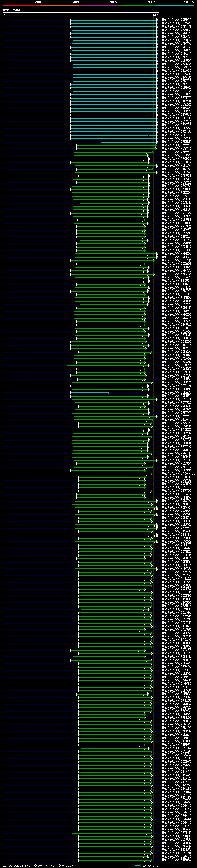Select hit label UniRef100_Q7M1K8
The width and height of the screenshot is (197, 868).
pyautogui.click(x=177, y=57)
